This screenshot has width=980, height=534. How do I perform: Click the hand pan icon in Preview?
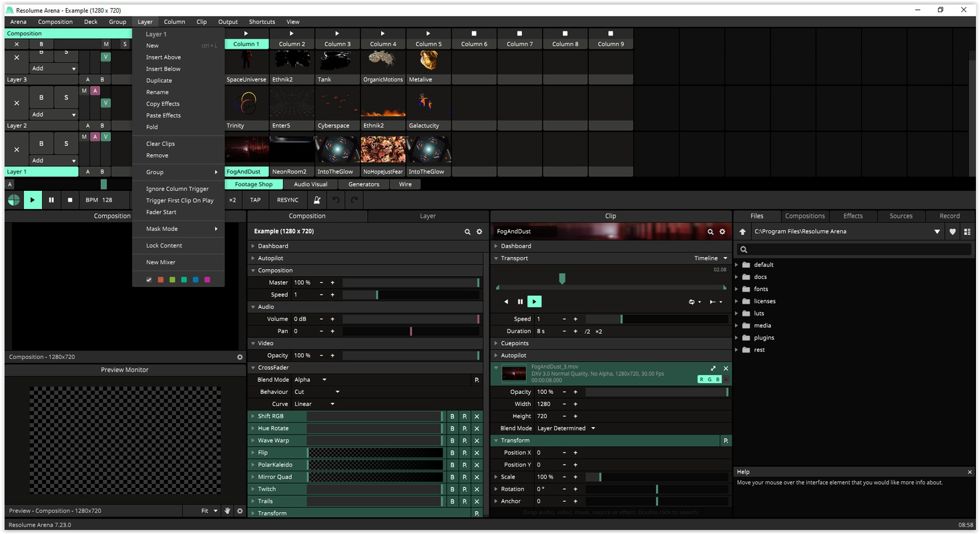[227, 511]
